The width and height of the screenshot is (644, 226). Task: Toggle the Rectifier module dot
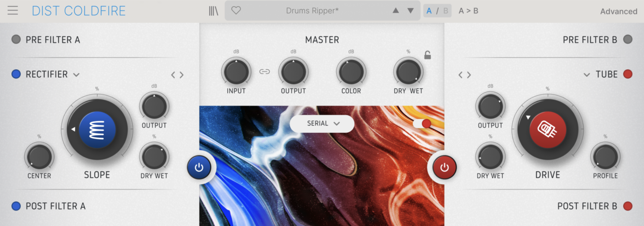point(16,74)
